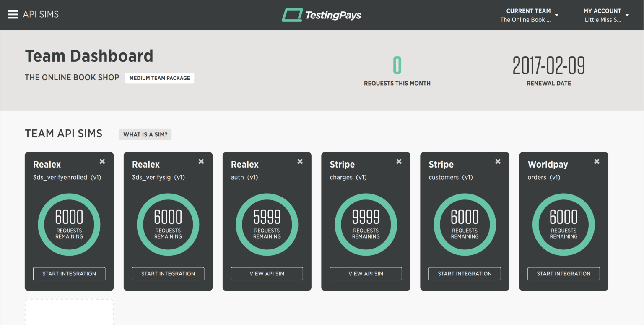
Task: Click the Medium Team Package badge
Action: [x=160, y=78]
